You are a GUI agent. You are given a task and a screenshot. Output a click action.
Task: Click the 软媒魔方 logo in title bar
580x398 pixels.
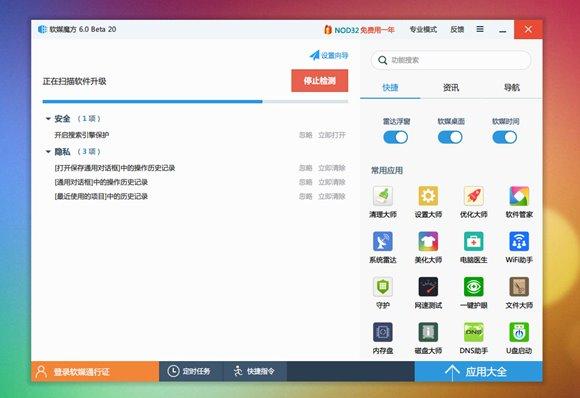coord(42,29)
